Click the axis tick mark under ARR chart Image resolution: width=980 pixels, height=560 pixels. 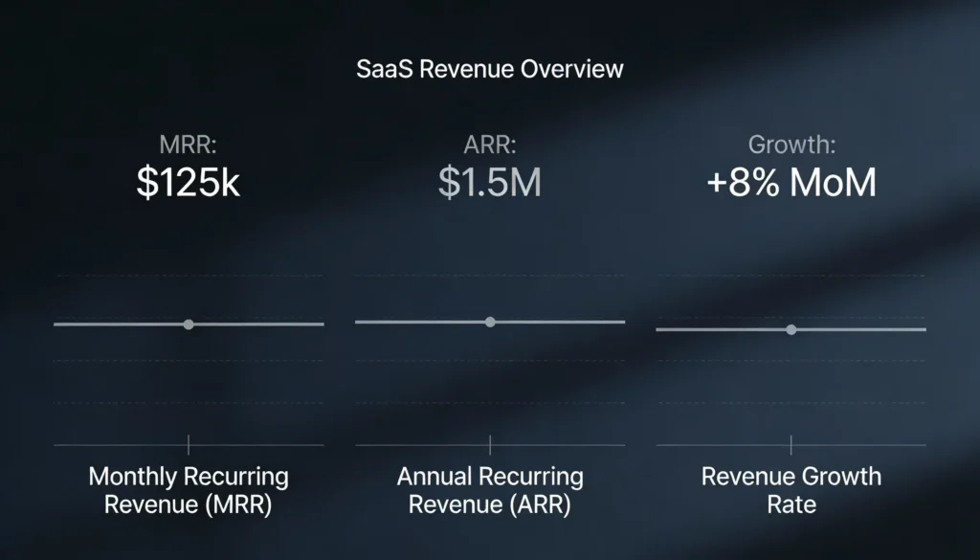(x=490, y=445)
